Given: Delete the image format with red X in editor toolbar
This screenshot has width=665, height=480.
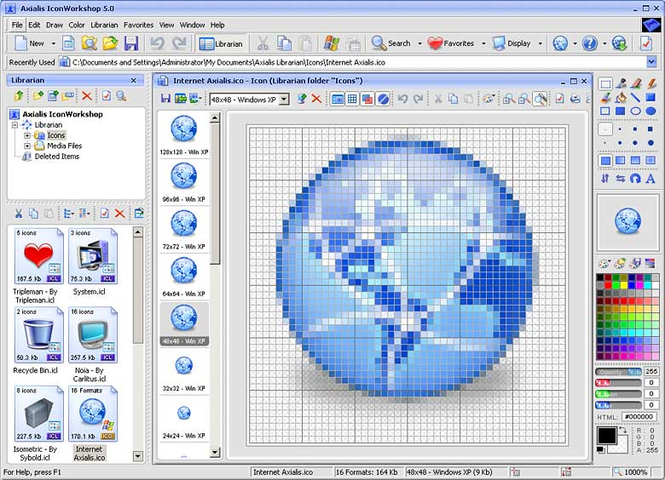Looking at the screenshot, I should click(316, 99).
